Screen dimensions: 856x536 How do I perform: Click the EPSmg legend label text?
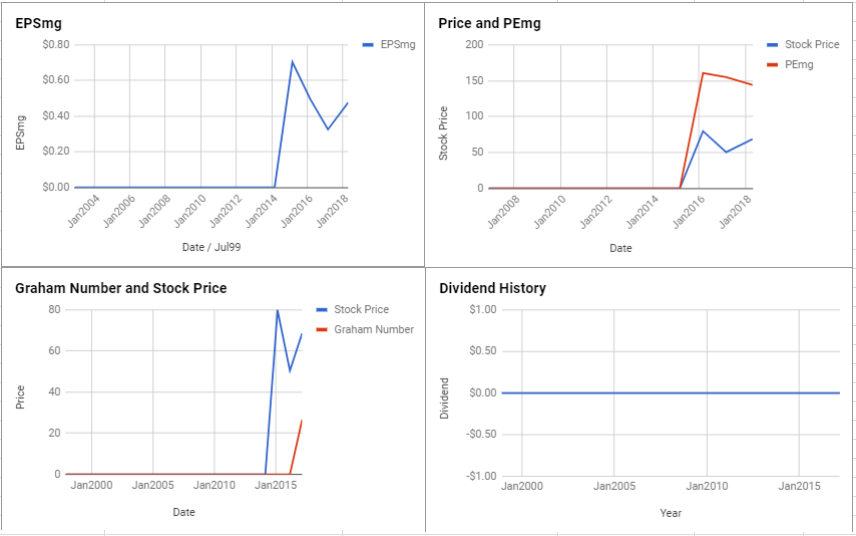(x=397, y=45)
